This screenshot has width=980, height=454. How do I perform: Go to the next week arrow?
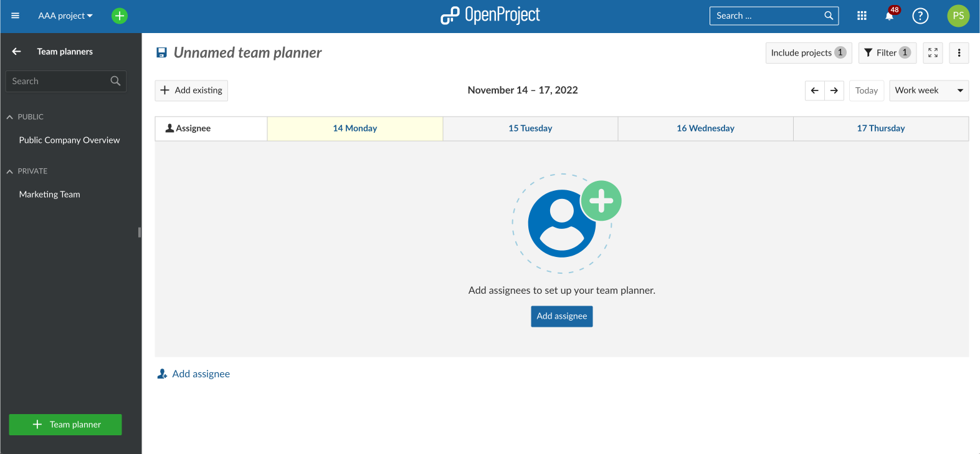pos(834,90)
